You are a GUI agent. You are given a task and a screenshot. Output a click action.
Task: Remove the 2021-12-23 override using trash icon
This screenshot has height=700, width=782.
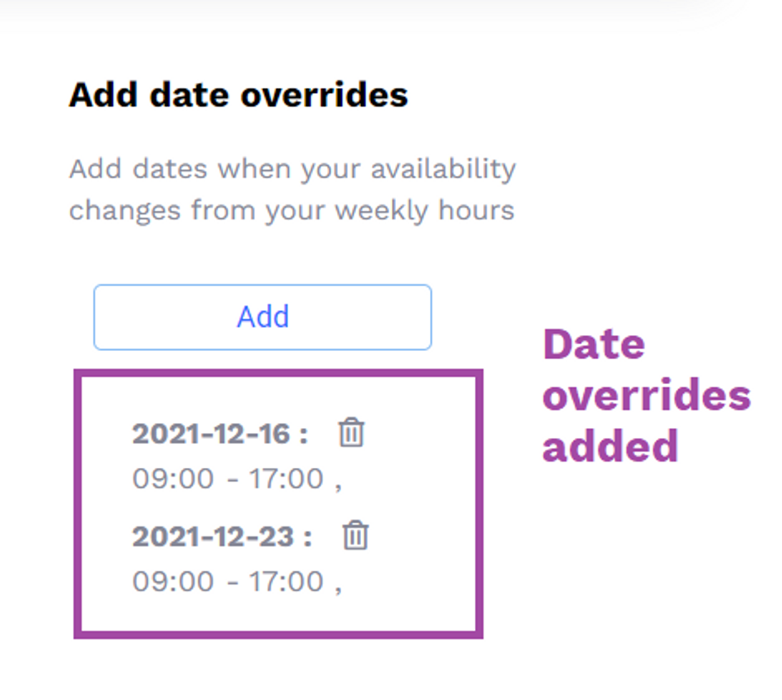(355, 535)
